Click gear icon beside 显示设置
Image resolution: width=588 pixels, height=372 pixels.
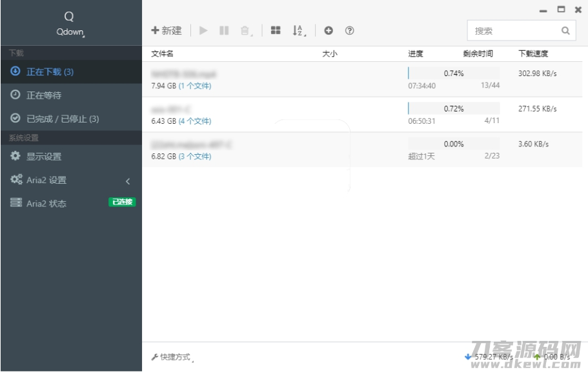pos(15,155)
